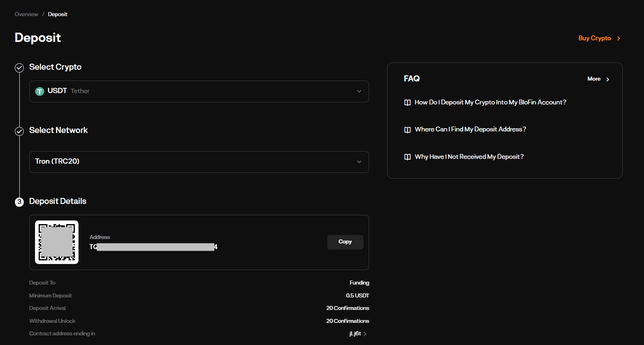Image resolution: width=644 pixels, height=345 pixels.
Task: Click the deposit address QR code
Action: tap(57, 242)
